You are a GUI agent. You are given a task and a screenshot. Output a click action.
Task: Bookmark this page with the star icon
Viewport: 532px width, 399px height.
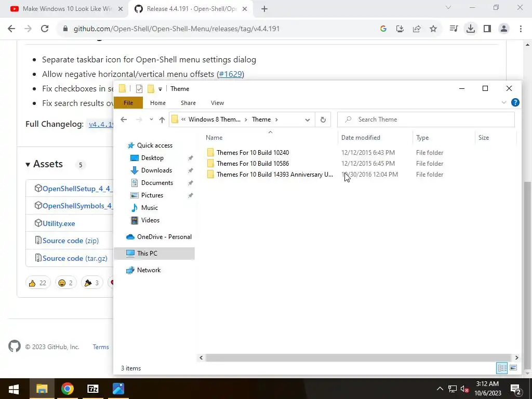click(433, 29)
